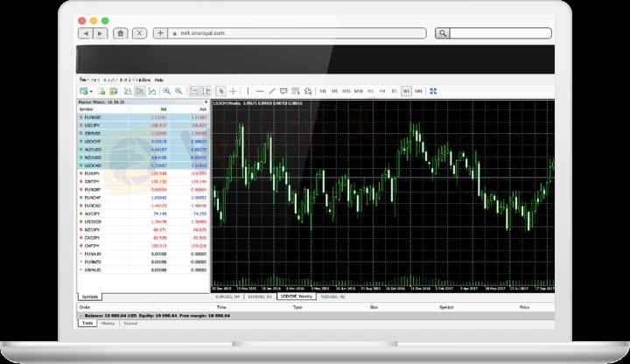630x364 pixels.
Task: Select the trendline drawing tool
Action: (x=272, y=91)
